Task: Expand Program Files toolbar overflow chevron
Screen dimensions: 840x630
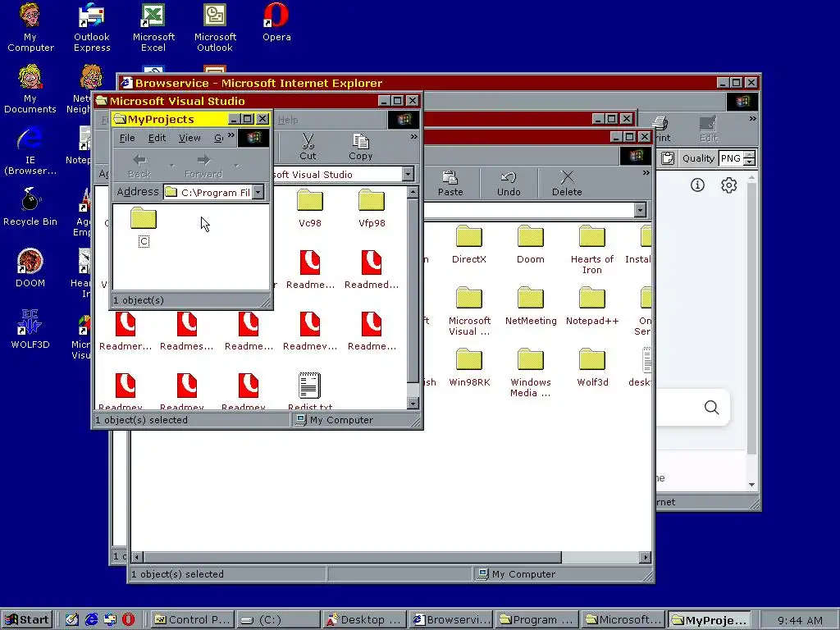Action: tap(646, 173)
